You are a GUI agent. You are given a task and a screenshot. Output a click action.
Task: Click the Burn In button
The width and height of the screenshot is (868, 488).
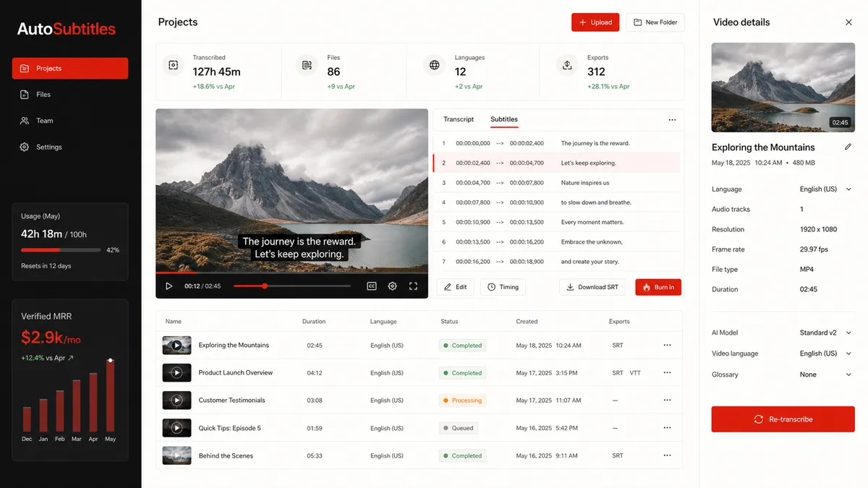[658, 287]
